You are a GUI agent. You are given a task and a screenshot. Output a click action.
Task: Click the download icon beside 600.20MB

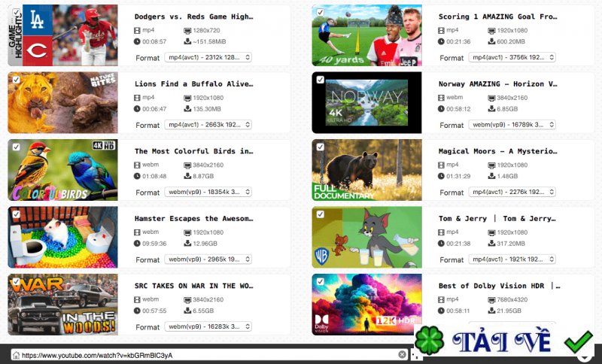coord(491,41)
